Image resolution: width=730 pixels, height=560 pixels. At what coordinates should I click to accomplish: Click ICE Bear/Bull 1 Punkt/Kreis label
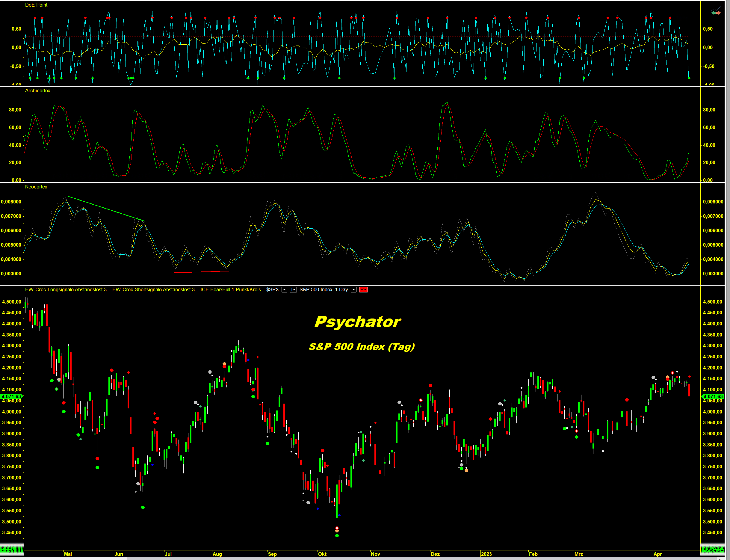tap(230, 290)
